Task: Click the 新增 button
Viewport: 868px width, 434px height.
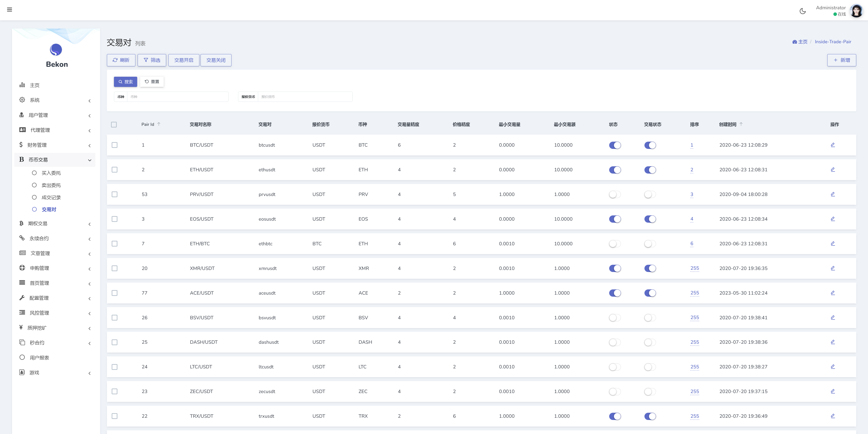Action: (x=841, y=60)
